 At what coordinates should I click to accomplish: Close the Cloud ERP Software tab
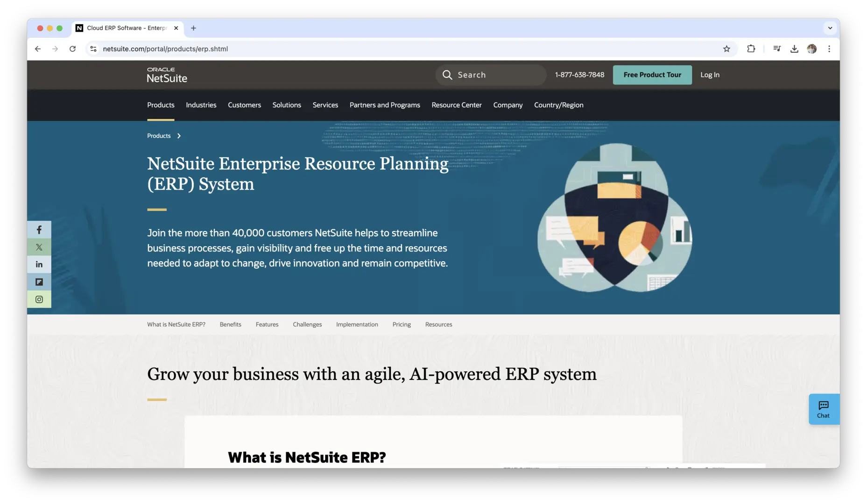tap(176, 28)
